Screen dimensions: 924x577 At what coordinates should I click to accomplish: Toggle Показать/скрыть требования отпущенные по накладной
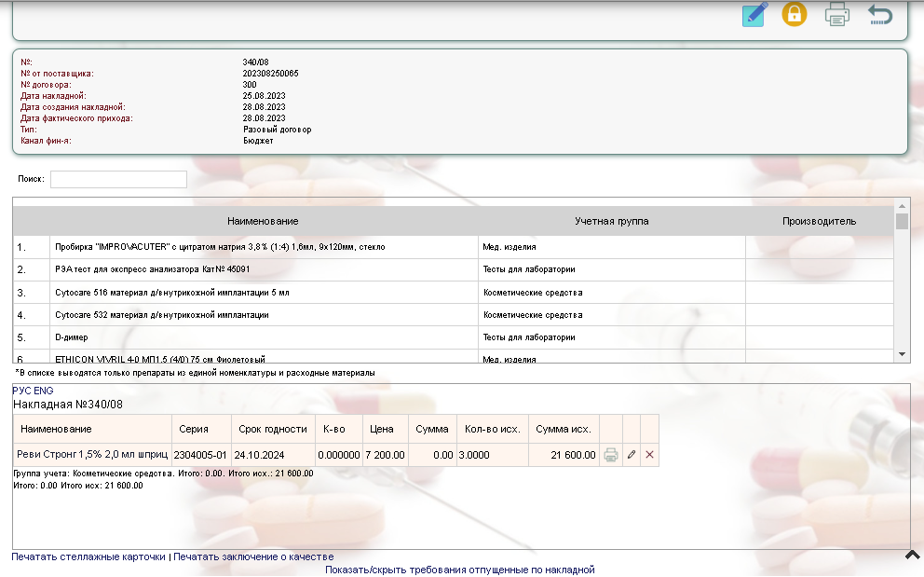pos(459,570)
